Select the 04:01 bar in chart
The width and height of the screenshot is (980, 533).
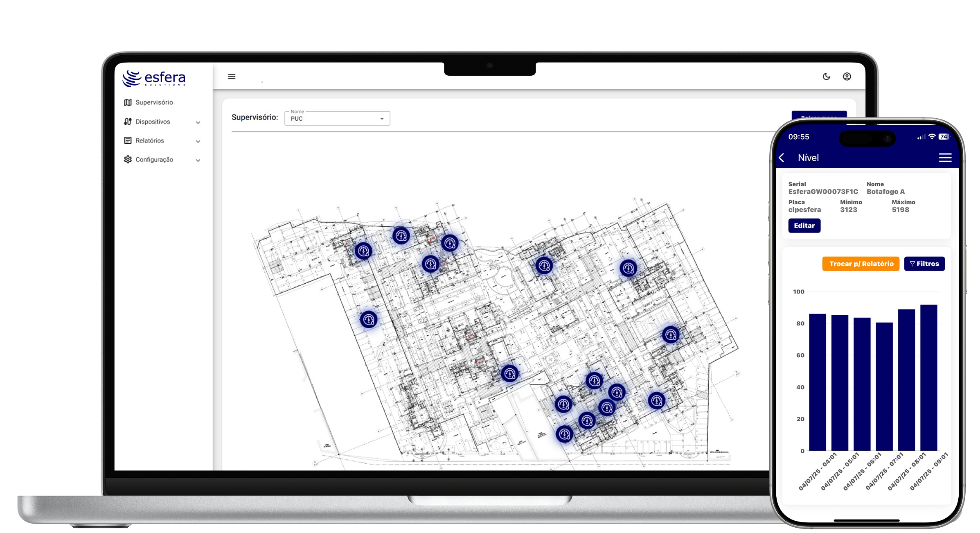(818, 382)
